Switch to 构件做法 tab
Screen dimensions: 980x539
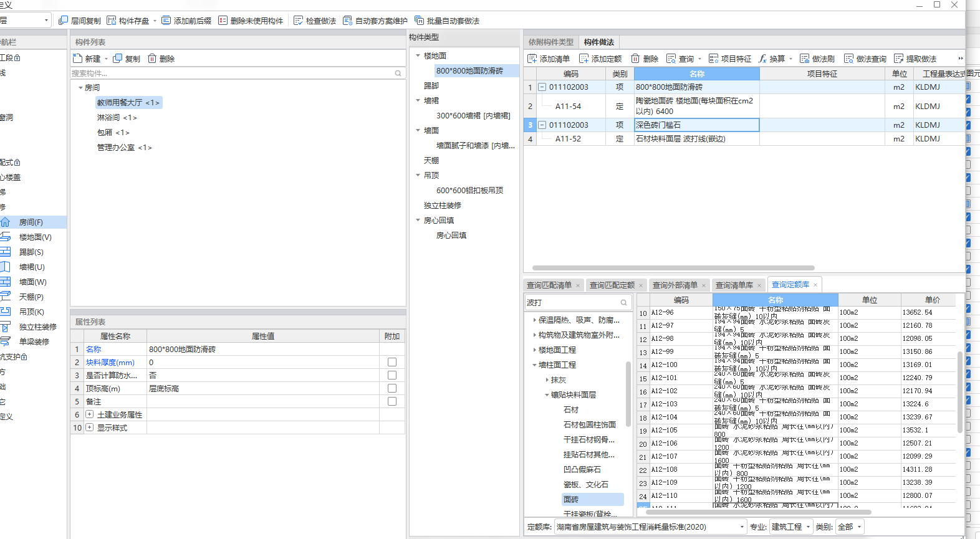(599, 42)
